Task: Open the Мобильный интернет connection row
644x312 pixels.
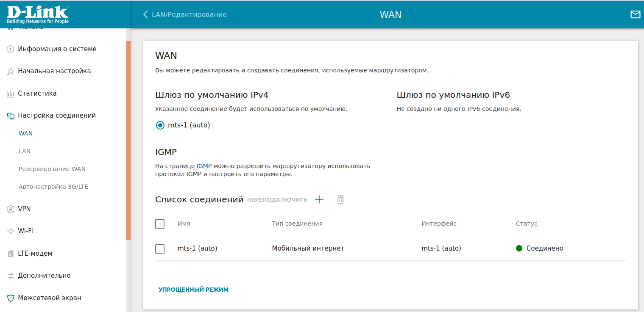Action: pyautogui.click(x=308, y=248)
